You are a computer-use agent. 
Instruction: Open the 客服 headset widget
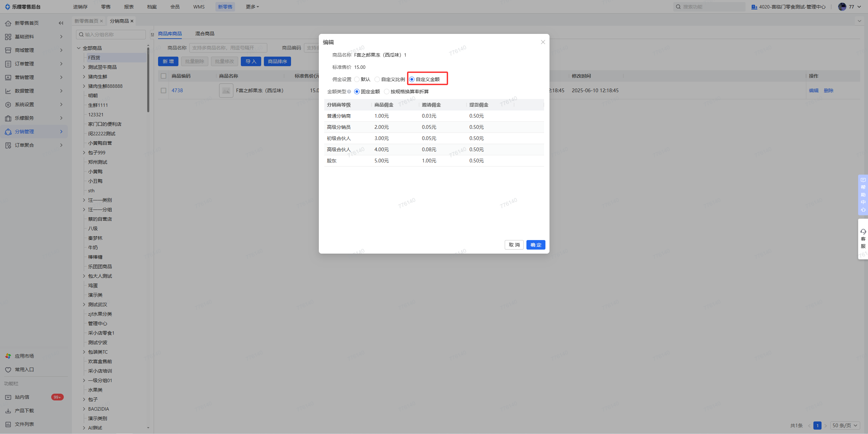863,239
